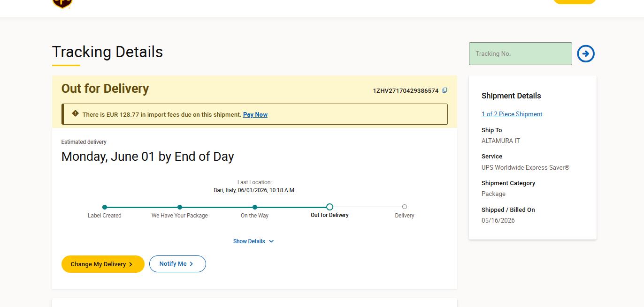Click UPS Worldwide Express Saver service text

click(525, 167)
